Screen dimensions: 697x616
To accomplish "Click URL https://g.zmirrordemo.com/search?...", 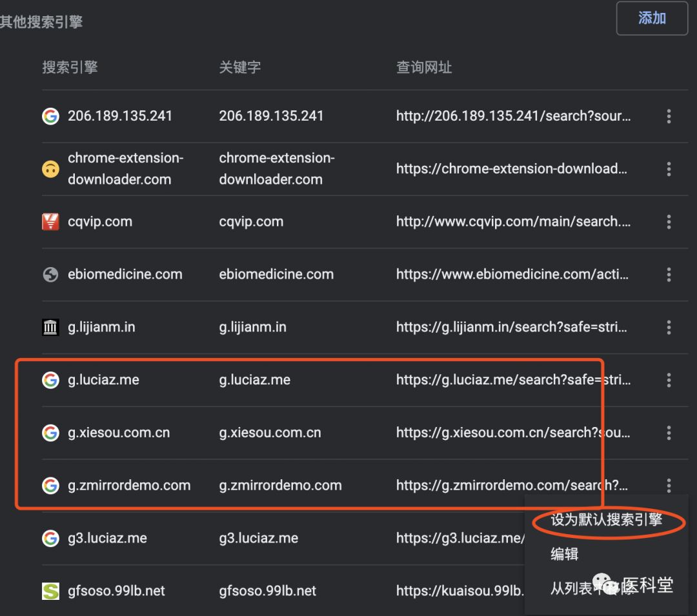I will [x=512, y=486].
